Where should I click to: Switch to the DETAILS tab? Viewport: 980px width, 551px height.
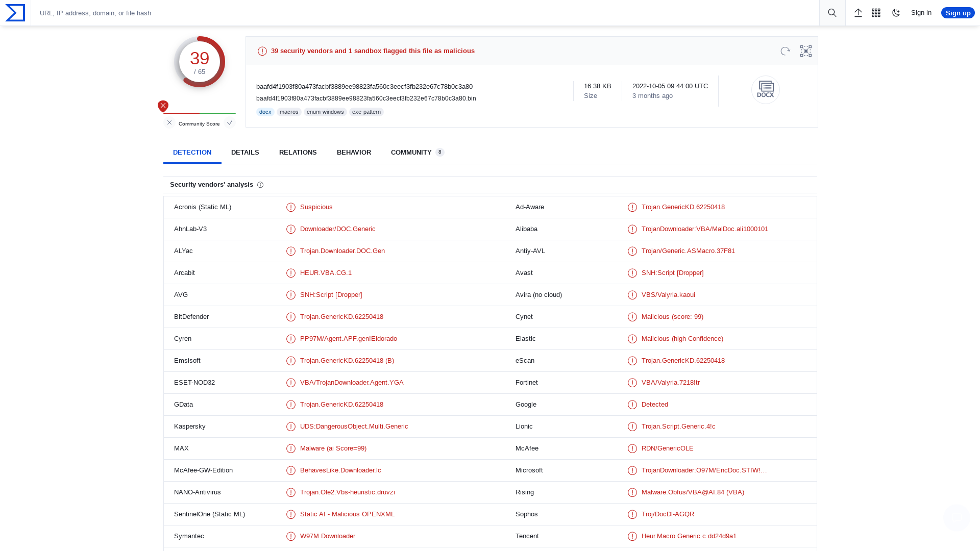point(245,152)
